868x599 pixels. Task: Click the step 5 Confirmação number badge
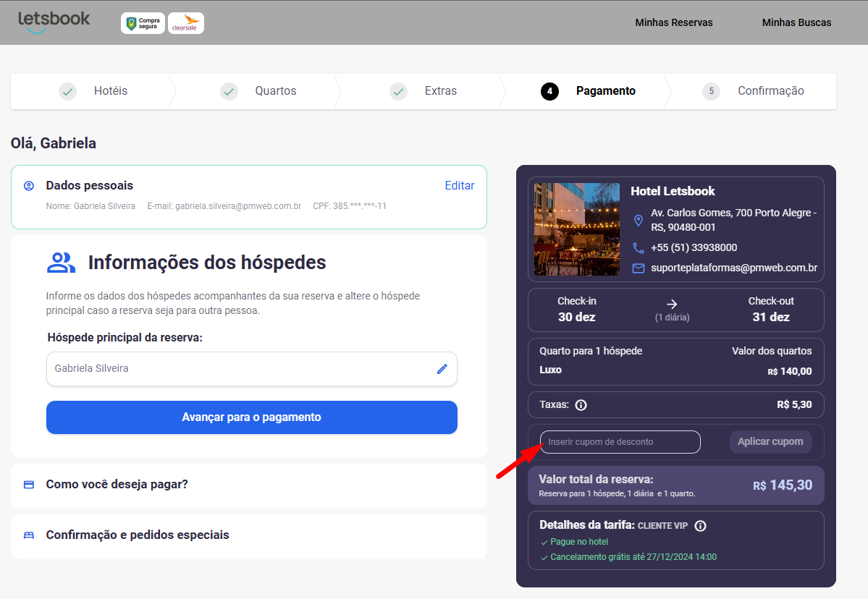pyautogui.click(x=712, y=91)
